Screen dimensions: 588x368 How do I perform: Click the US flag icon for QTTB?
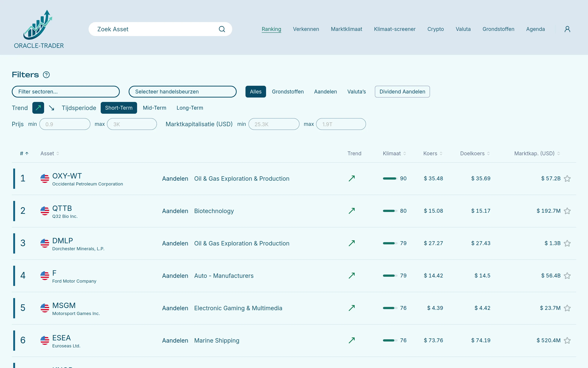[45, 211]
